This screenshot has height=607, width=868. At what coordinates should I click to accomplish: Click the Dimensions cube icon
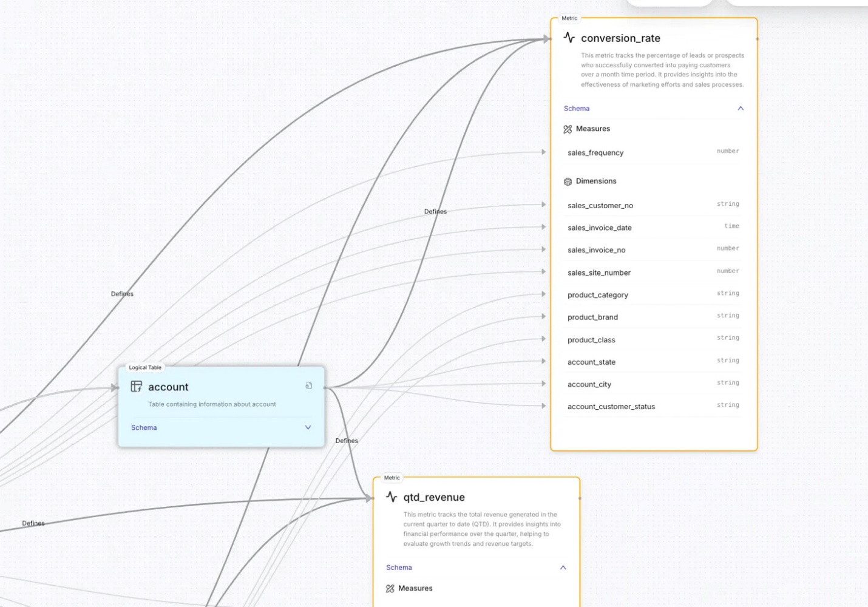[568, 181]
